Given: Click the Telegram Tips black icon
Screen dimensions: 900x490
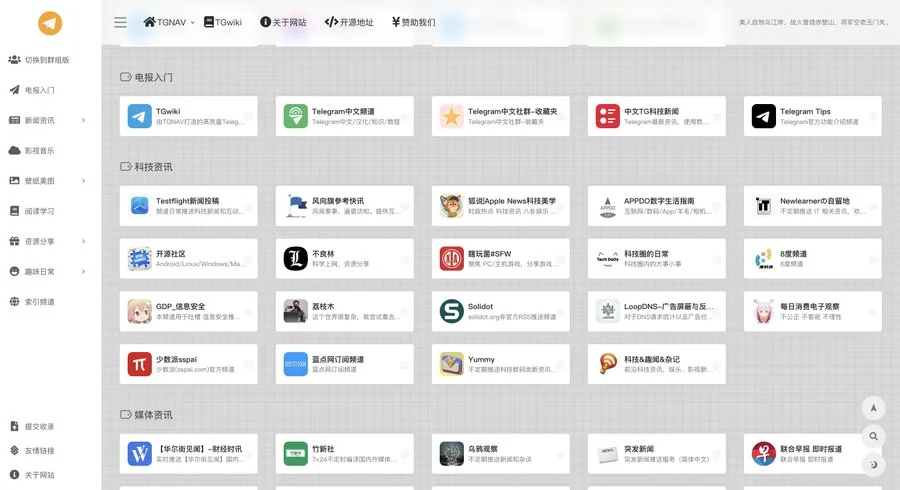Looking at the screenshot, I should tap(764, 116).
